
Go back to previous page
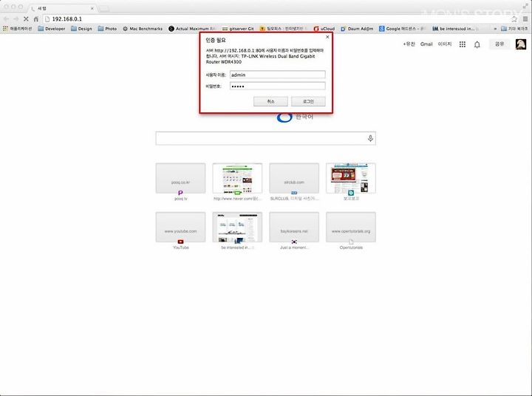pyautogui.click(x=6, y=19)
